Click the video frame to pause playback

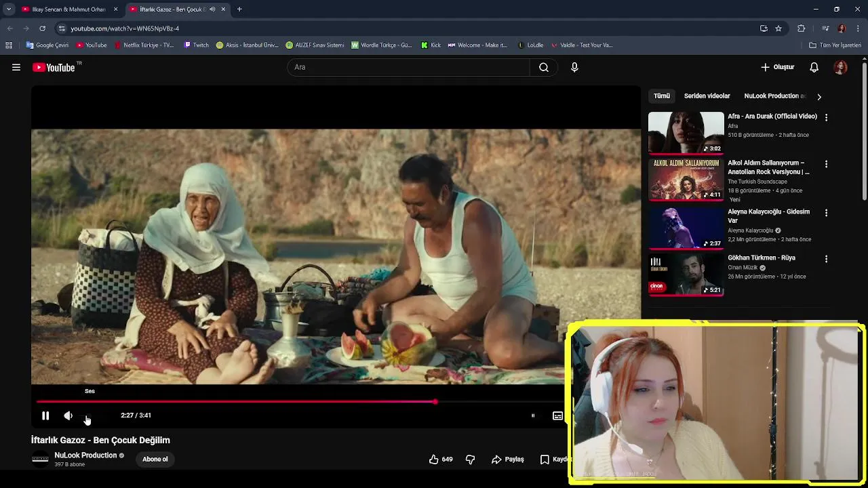click(x=336, y=256)
